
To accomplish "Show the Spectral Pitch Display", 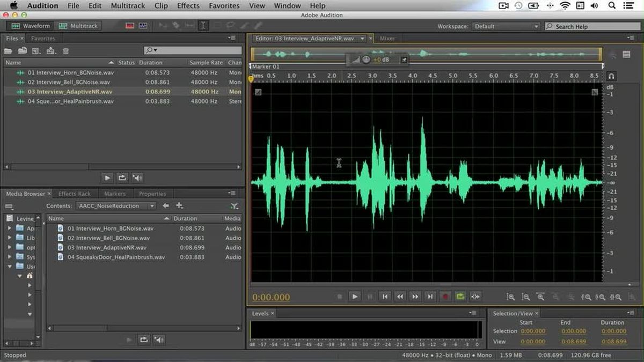I will pyautogui.click(x=143, y=26).
